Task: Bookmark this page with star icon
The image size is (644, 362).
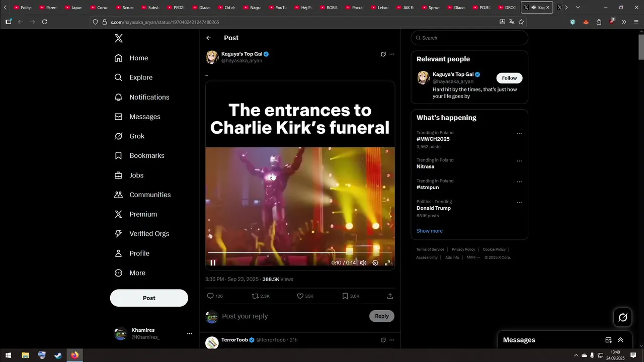Action: click(521, 22)
